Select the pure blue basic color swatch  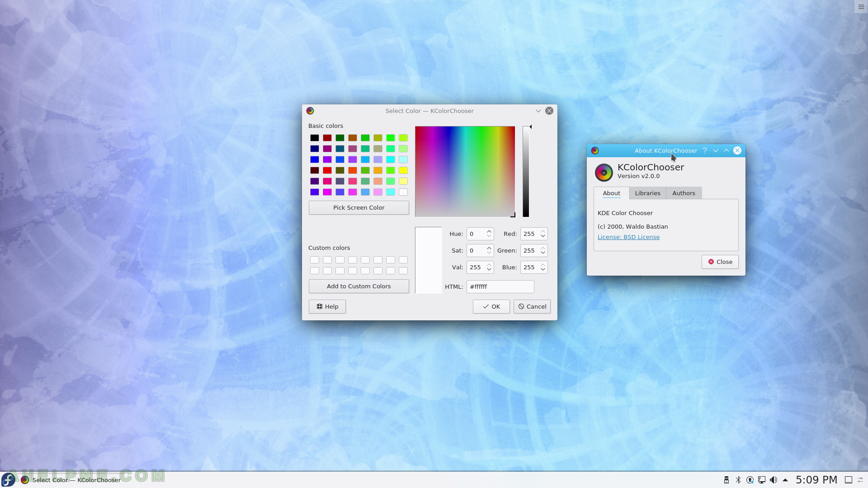315,160
